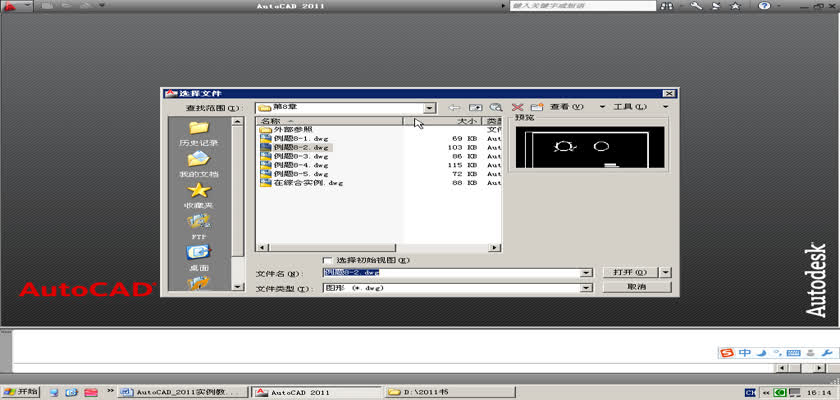Open 收藏夹 star shortcut

(x=199, y=196)
